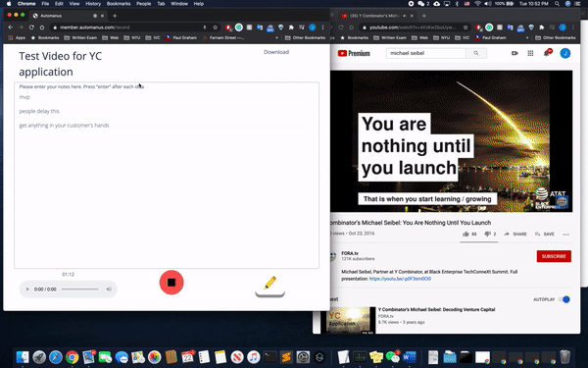The height and width of the screenshot is (368, 588).
Task: Open the Decoding Venture Capital video thumbnail
Action: tap(348, 320)
